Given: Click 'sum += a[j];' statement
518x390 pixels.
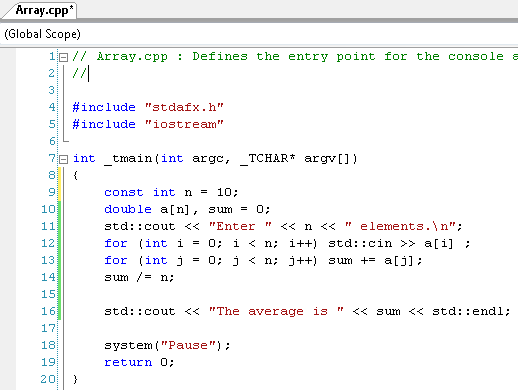Looking at the screenshot, I should click(375, 260).
